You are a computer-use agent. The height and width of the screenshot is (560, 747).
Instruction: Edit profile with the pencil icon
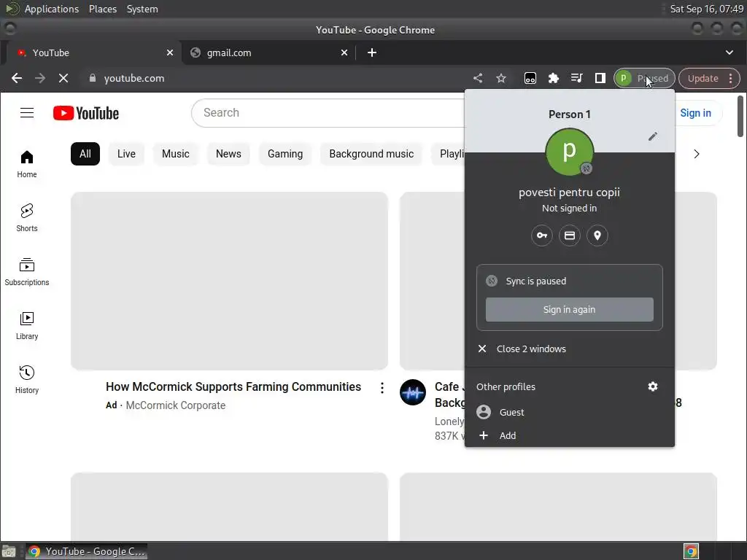coord(653,136)
